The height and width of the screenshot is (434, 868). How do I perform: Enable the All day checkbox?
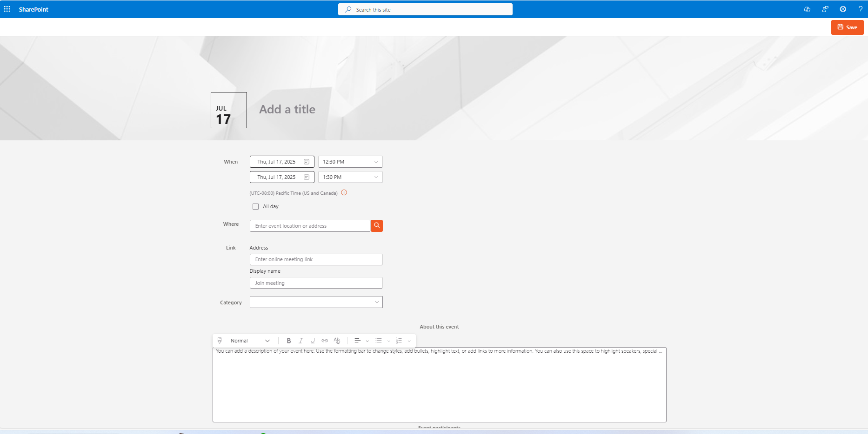(x=256, y=207)
